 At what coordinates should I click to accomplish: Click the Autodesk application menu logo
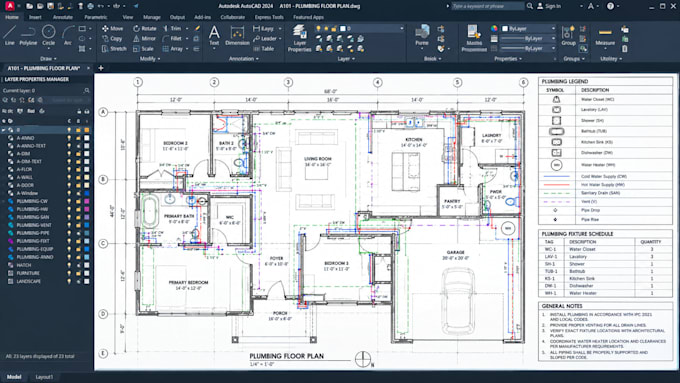tap(9, 6)
